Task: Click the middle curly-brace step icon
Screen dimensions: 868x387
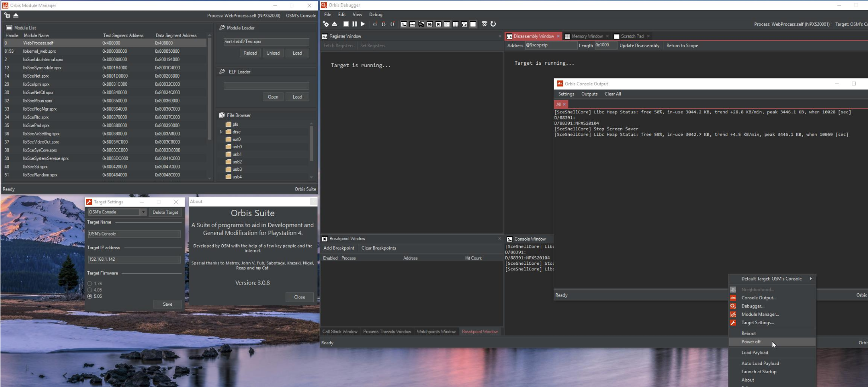Action: click(384, 24)
